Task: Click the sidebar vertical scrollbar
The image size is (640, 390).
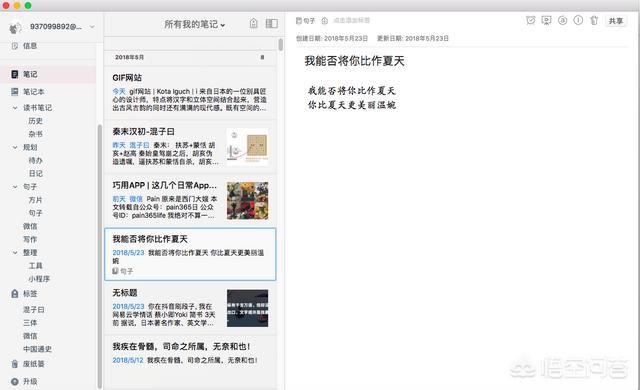Action: pyautogui.click(x=100, y=256)
